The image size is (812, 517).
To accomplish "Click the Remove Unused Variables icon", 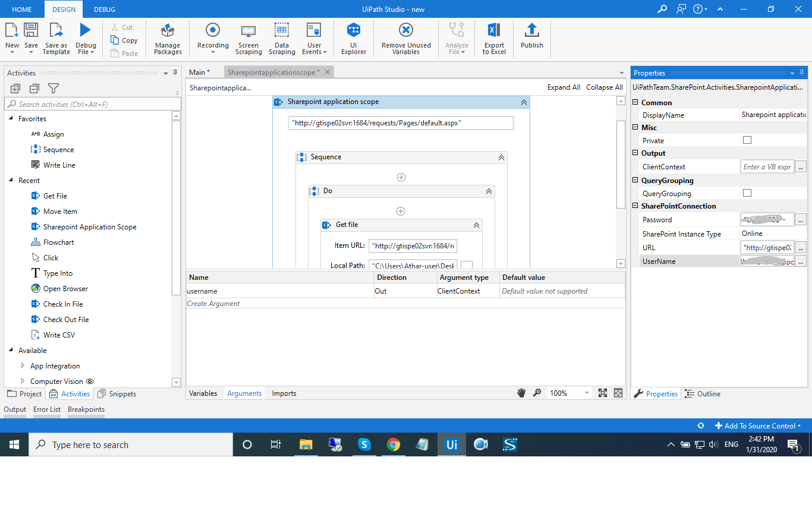I will [406, 39].
